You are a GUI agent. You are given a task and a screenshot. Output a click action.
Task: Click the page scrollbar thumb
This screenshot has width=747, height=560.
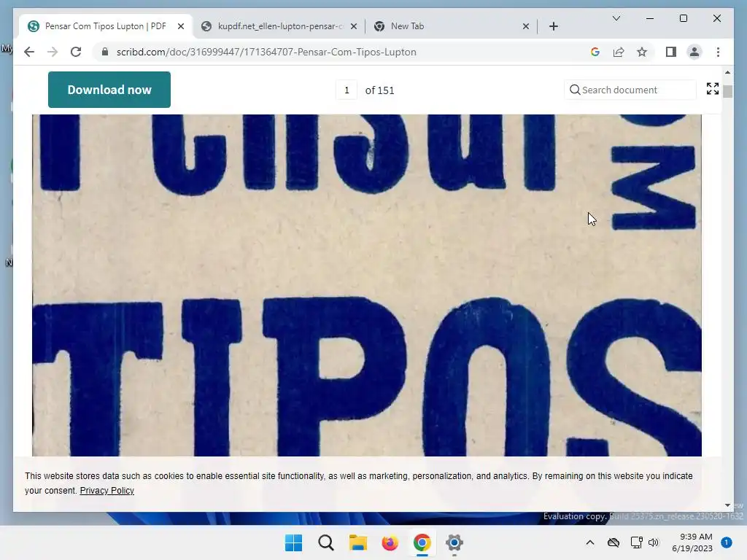[727, 91]
